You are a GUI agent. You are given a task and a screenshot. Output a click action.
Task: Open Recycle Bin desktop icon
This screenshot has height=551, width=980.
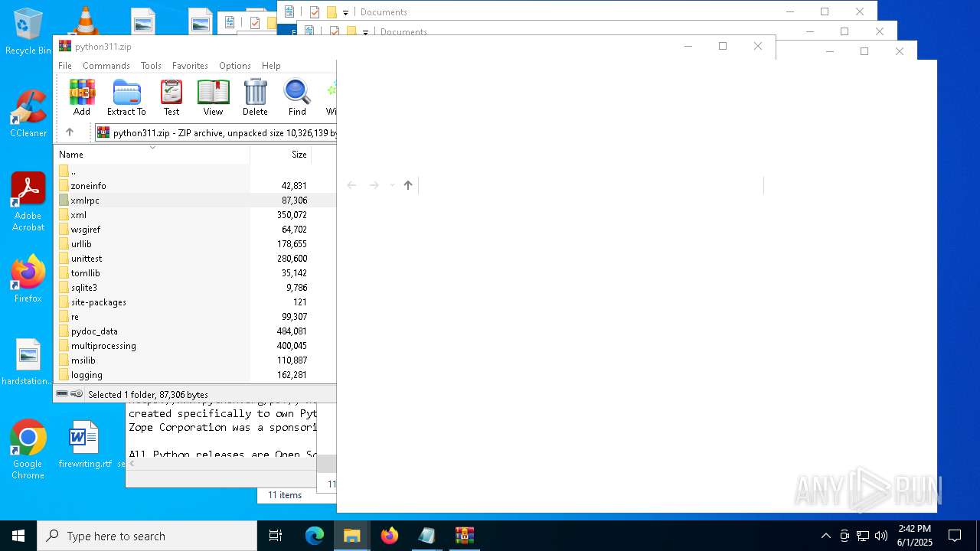pos(28,32)
